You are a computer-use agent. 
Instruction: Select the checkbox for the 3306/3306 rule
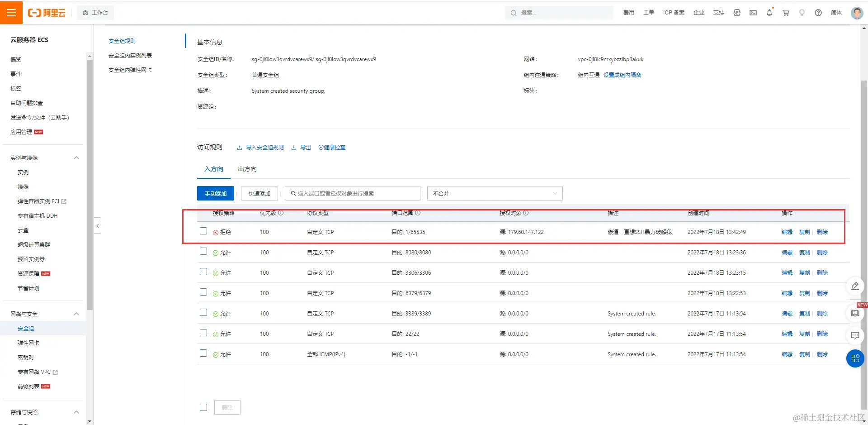click(x=203, y=272)
